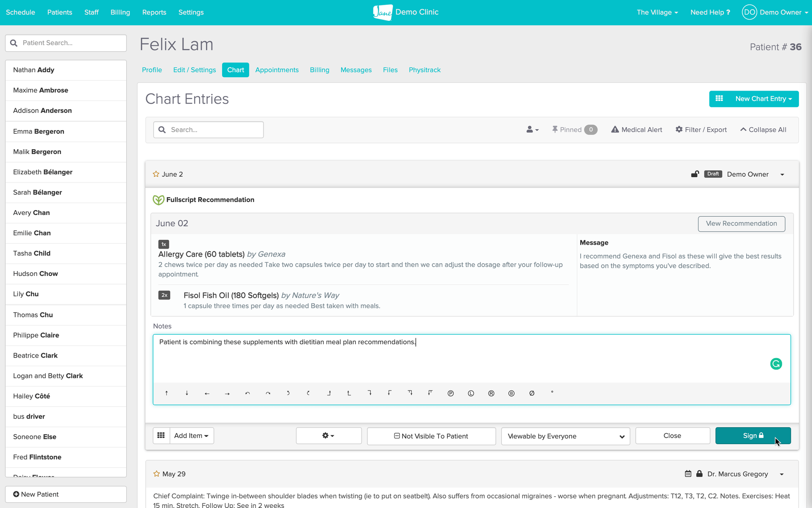
Task: Click the Grammarly icon in notes field
Action: 776,364
